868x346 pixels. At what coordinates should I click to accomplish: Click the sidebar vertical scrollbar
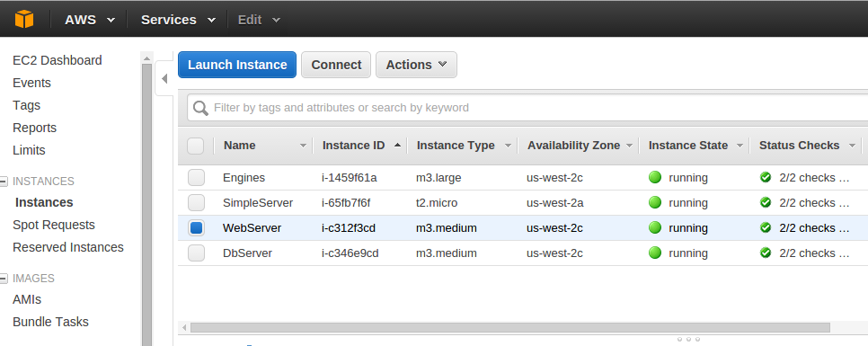tap(146, 205)
